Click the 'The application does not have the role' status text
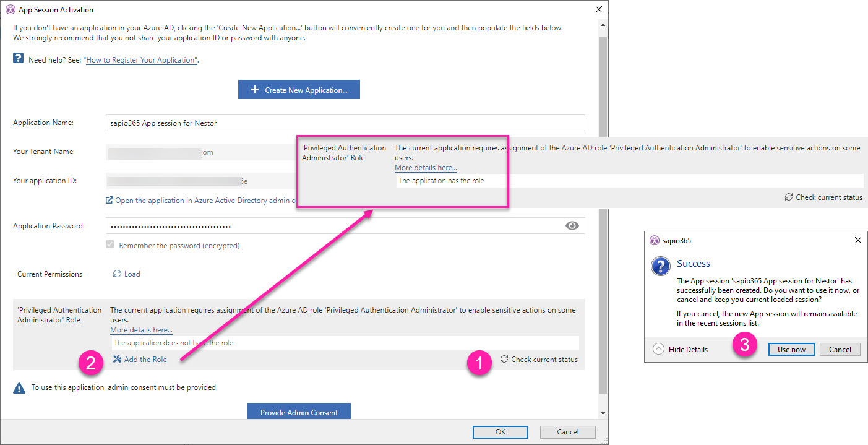This screenshot has width=868, height=445. [173, 342]
